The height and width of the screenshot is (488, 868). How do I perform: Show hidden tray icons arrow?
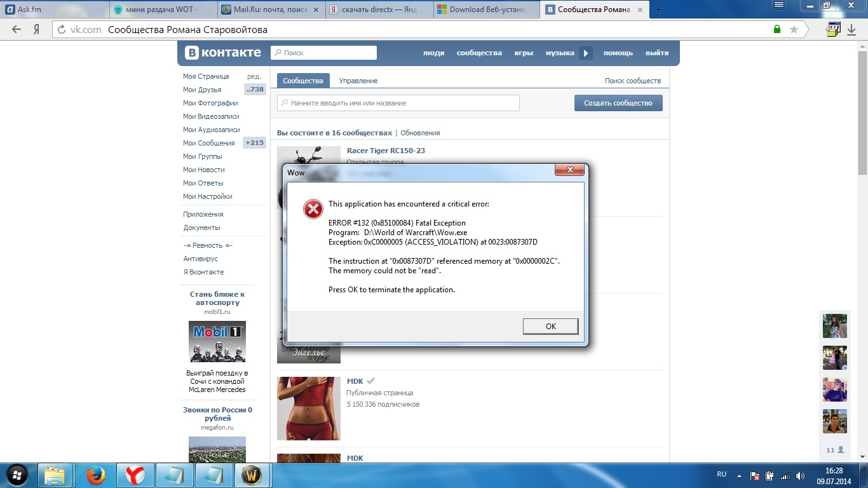coord(740,475)
